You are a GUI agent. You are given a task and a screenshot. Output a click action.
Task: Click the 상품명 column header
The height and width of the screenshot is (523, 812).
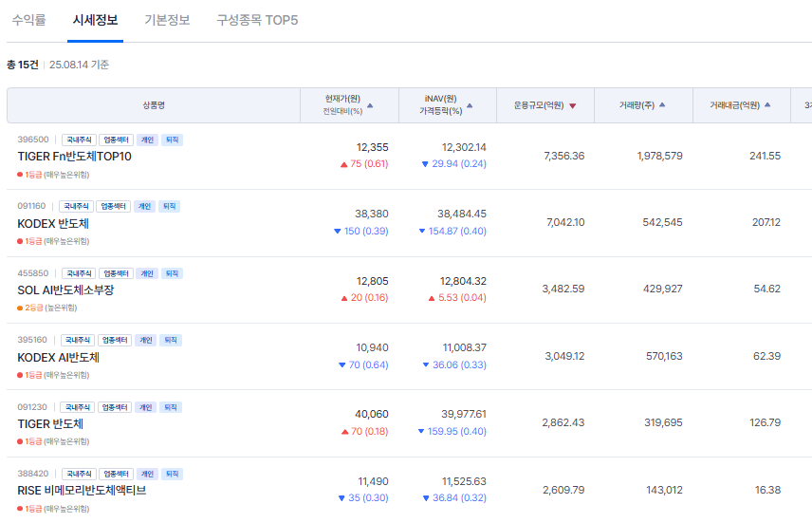[154, 105]
